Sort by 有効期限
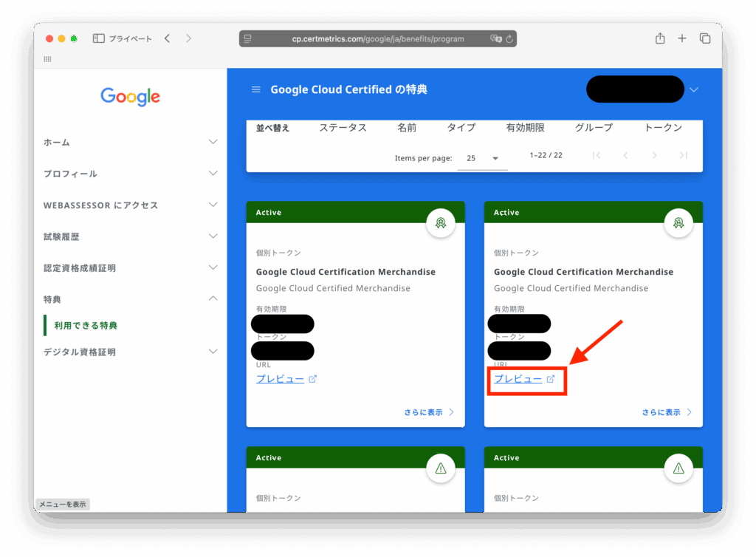 pyautogui.click(x=525, y=128)
